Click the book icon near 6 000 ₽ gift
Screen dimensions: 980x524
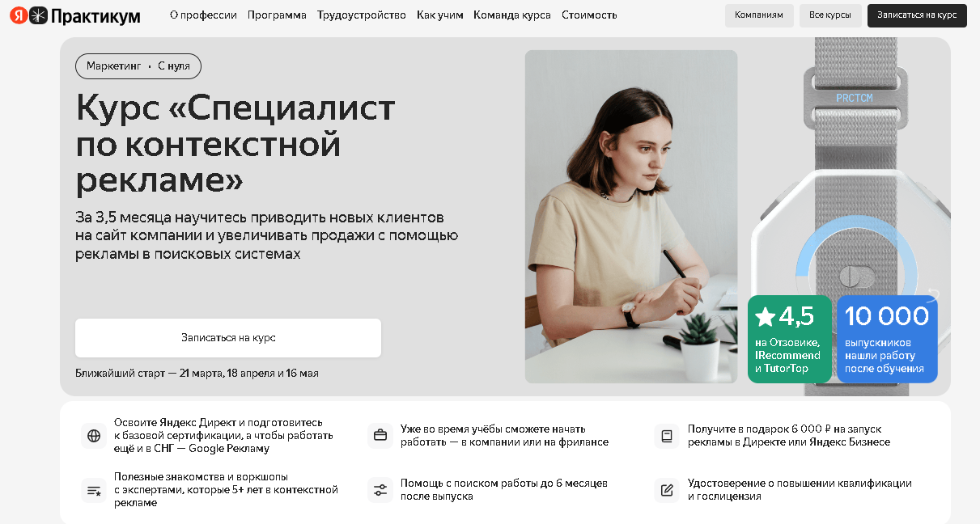click(667, 436)
